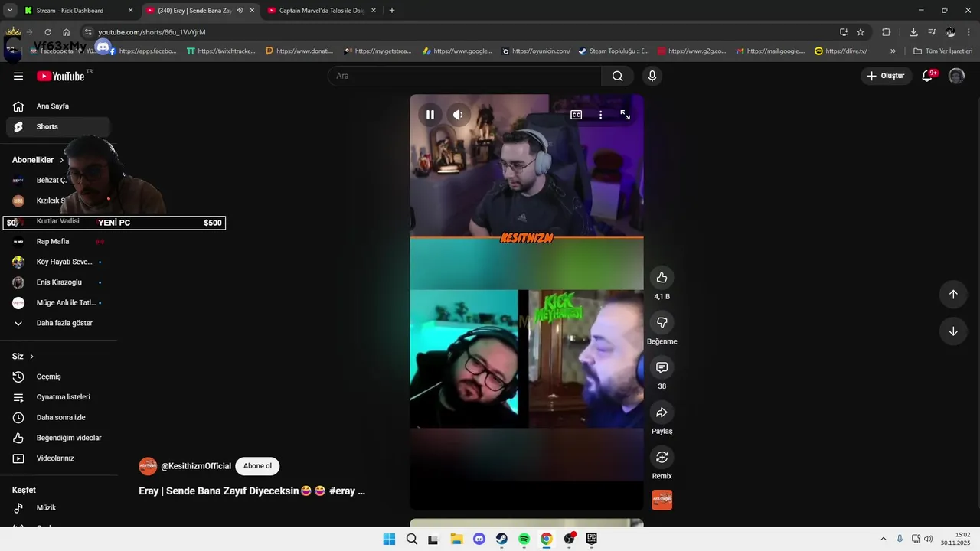
Task: Pause the playing Short video
Action: click(x=430, y=115)
